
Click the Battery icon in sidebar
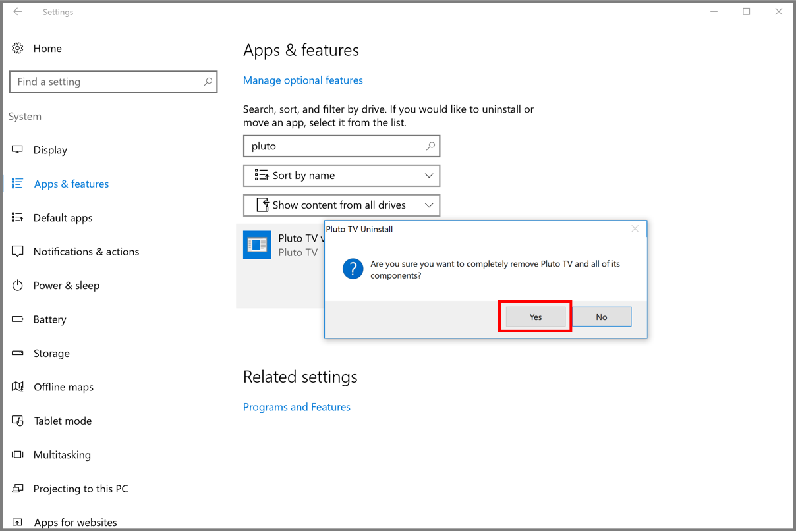click(18, 319)
